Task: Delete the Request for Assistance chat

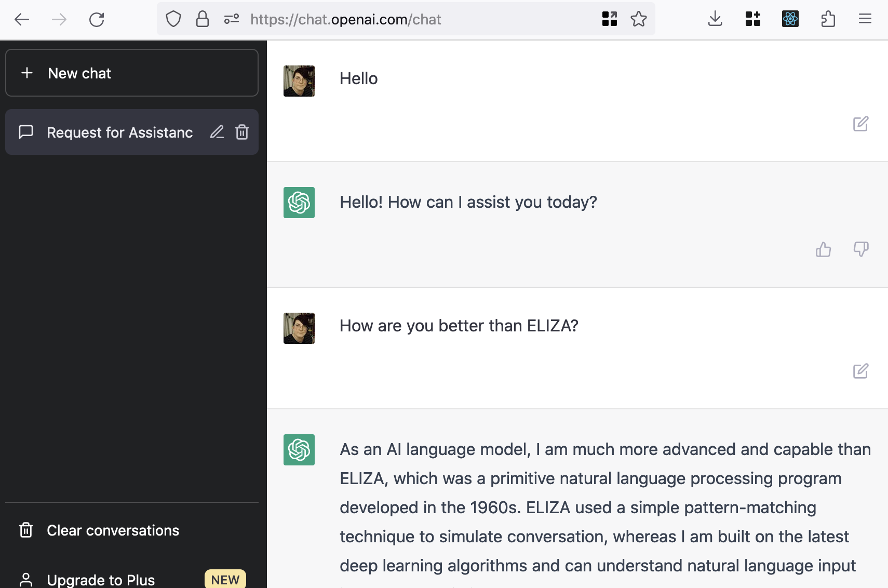Action: (242, 132)
